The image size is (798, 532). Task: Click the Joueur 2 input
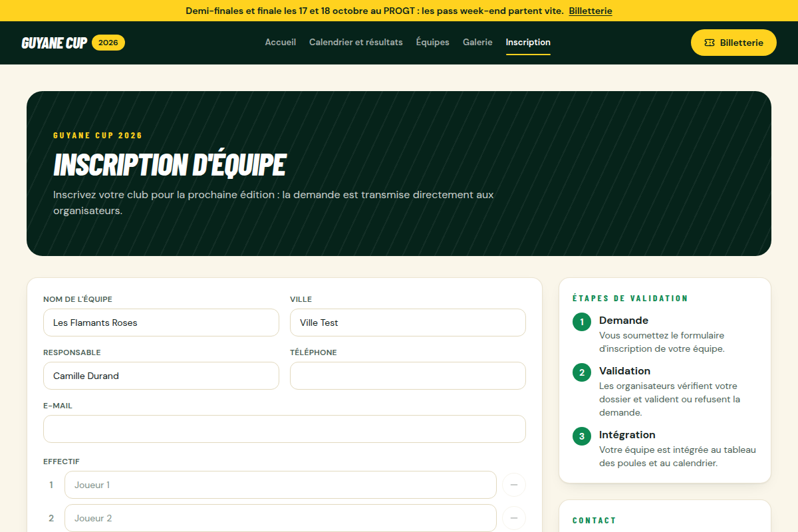(x=281, y=518)
